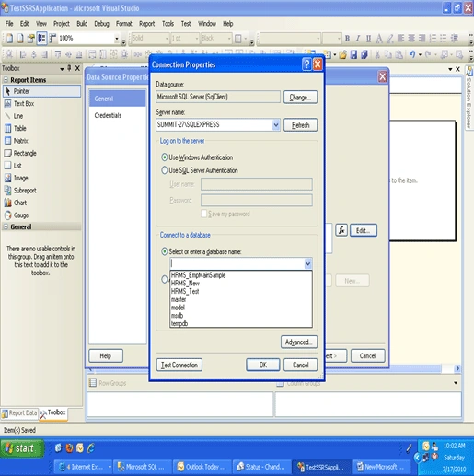Select General page in Data Source Properties

pos(118,99)
